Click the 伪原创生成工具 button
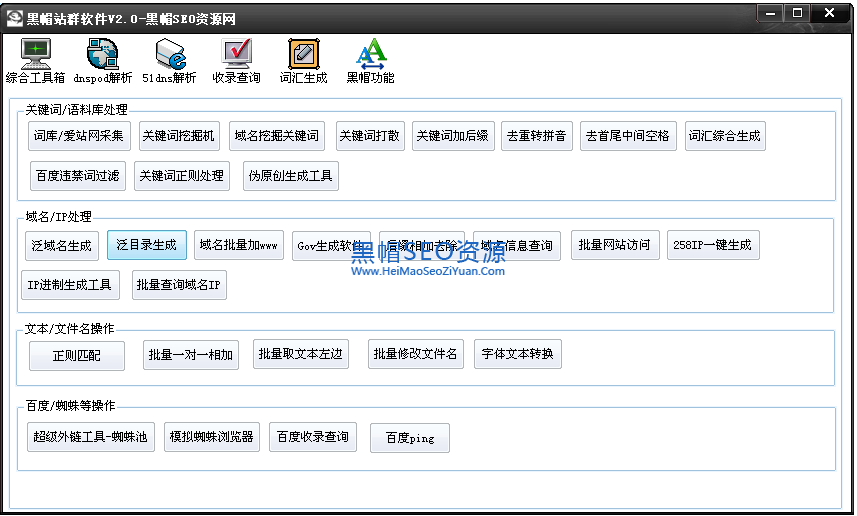The height and width of the screenshot is (516, 857). click(x=292, y=176)
